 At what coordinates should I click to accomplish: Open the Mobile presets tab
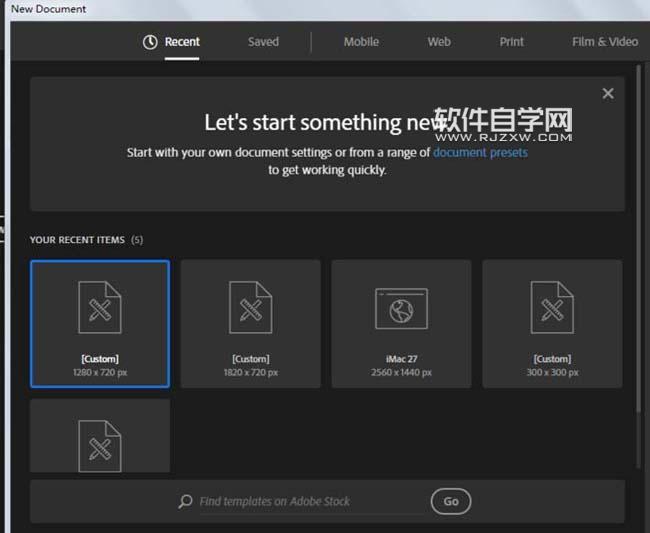point(361,42)
